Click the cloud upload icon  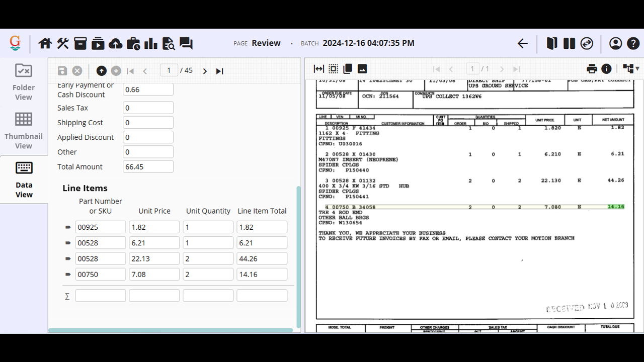(x=116, y=43)
